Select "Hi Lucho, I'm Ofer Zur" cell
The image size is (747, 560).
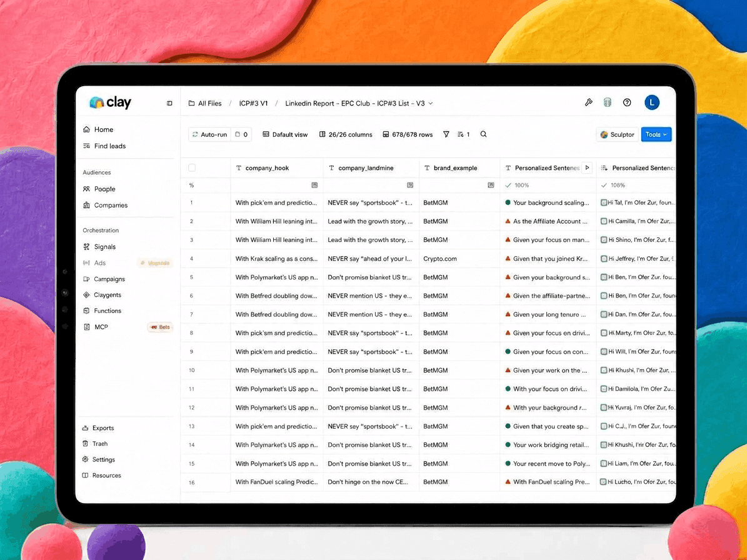tap(636, 482)
